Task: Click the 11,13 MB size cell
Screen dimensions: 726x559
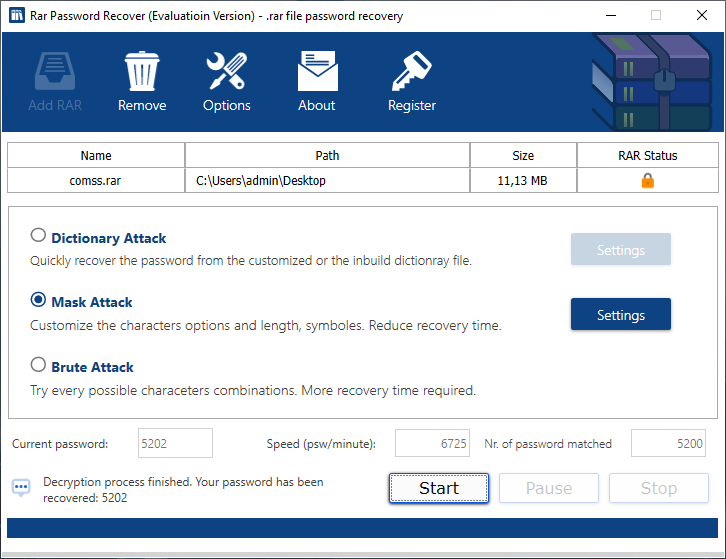Action: (523, 180)
